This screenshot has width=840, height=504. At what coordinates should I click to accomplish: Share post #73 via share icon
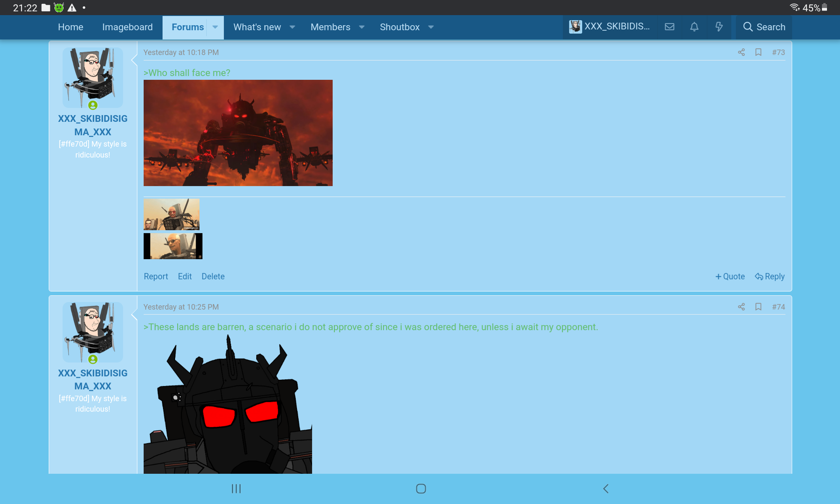coord(741,52)
